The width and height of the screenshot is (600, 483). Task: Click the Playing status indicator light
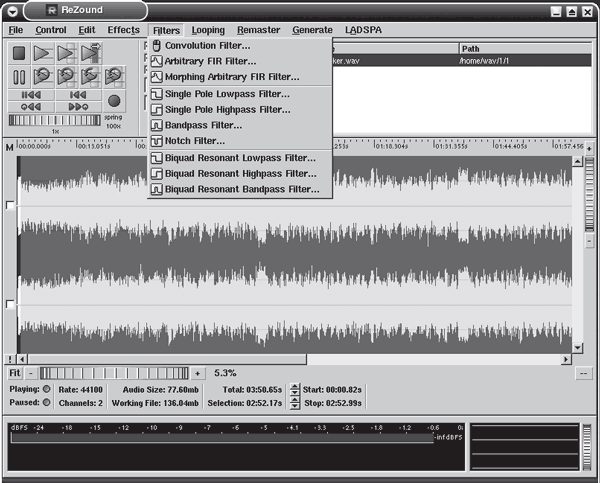(x=47, y=389)
